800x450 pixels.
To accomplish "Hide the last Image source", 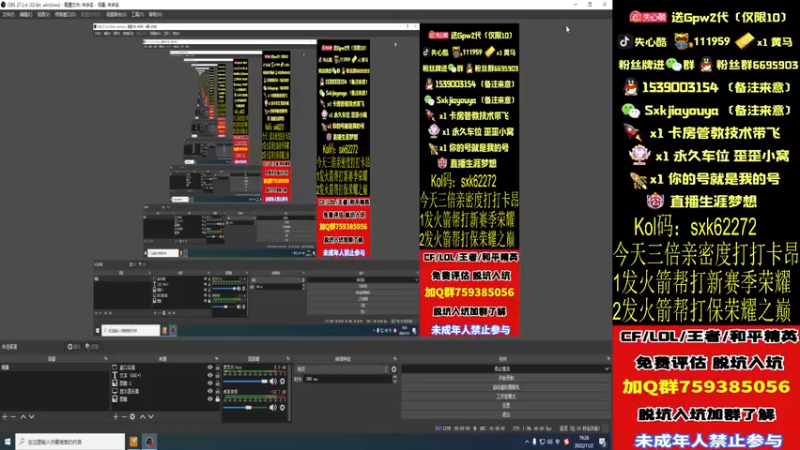I will 210,399.
